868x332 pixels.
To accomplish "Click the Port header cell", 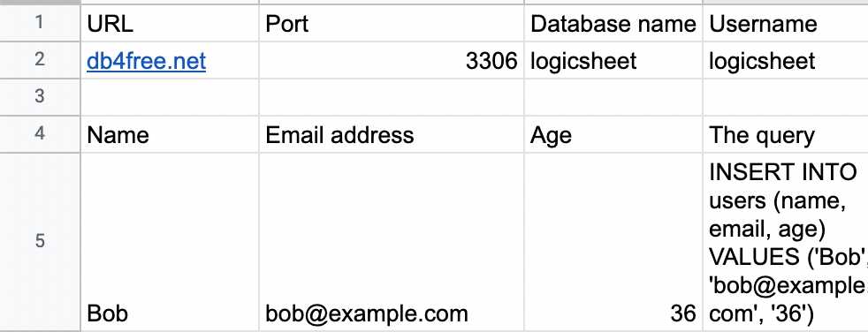I will pos(392,23).
